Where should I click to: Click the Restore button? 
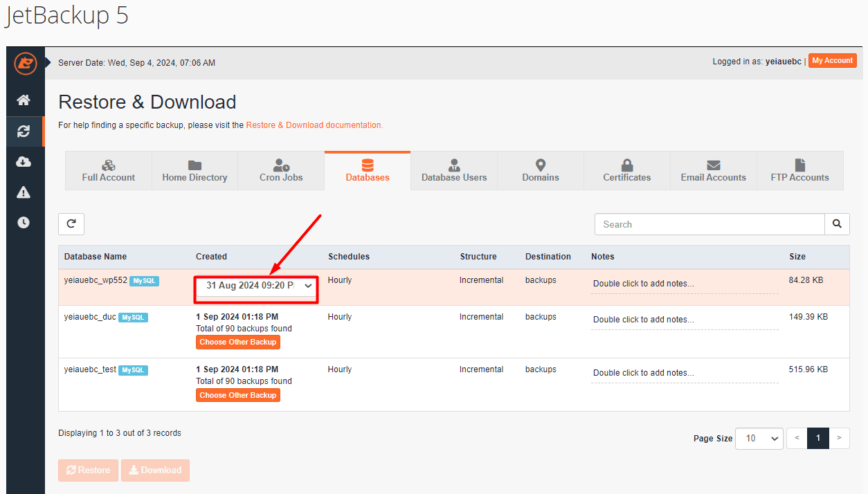(x=88, y=470)
